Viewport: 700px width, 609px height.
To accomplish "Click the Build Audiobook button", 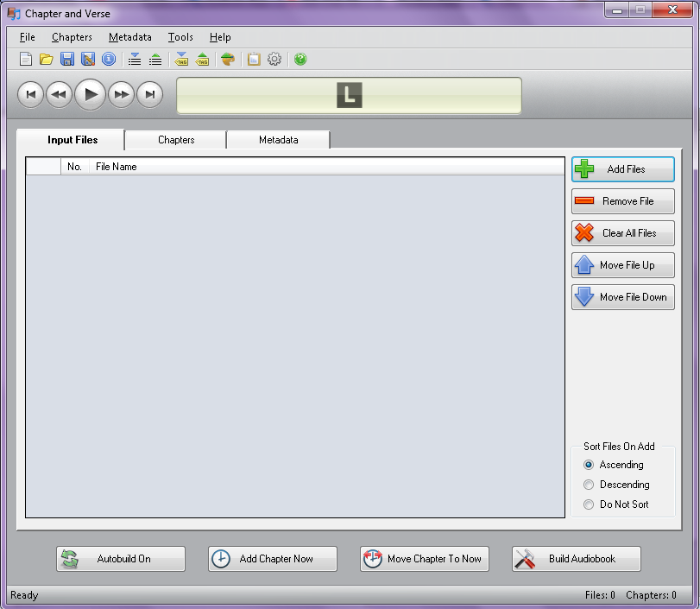I will coord(576,559).
